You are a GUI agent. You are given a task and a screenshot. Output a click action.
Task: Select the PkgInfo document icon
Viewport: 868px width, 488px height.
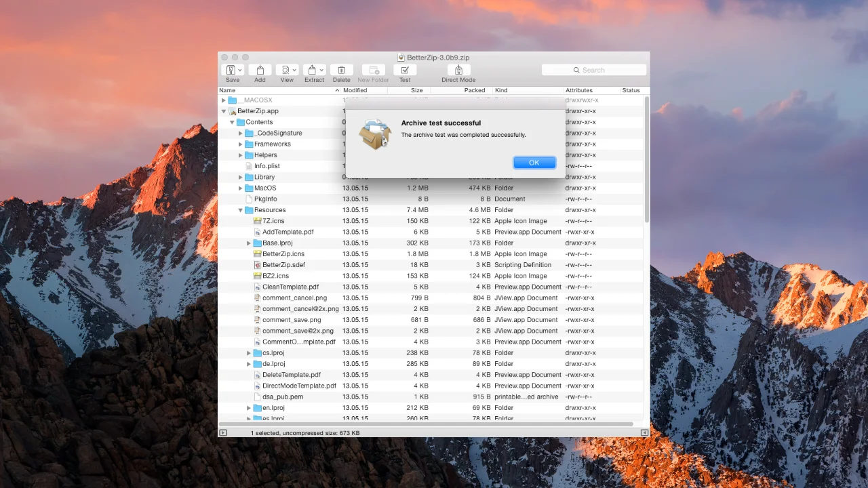tap(249, 199)
